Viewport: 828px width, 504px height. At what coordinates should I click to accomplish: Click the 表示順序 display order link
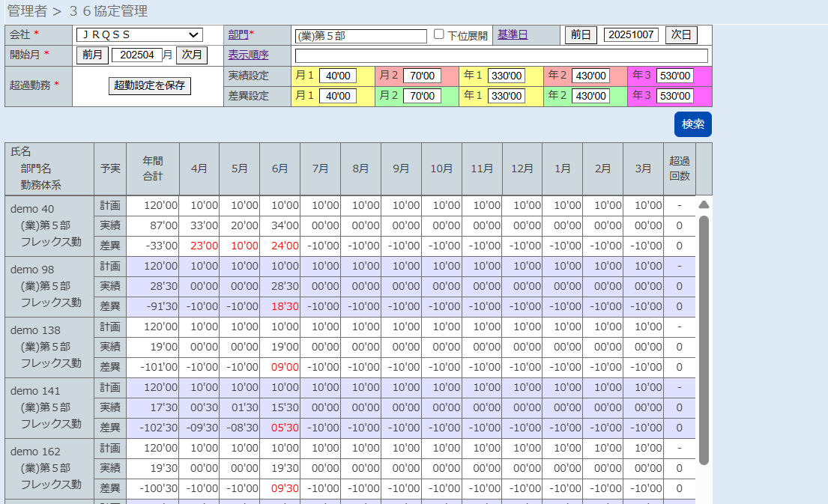point(248,55)
